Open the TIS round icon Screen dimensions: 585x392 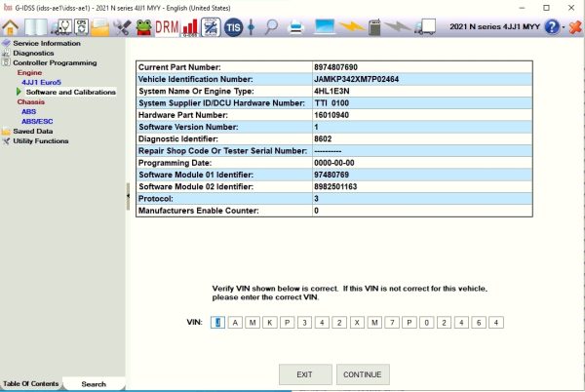coord(233,27)
